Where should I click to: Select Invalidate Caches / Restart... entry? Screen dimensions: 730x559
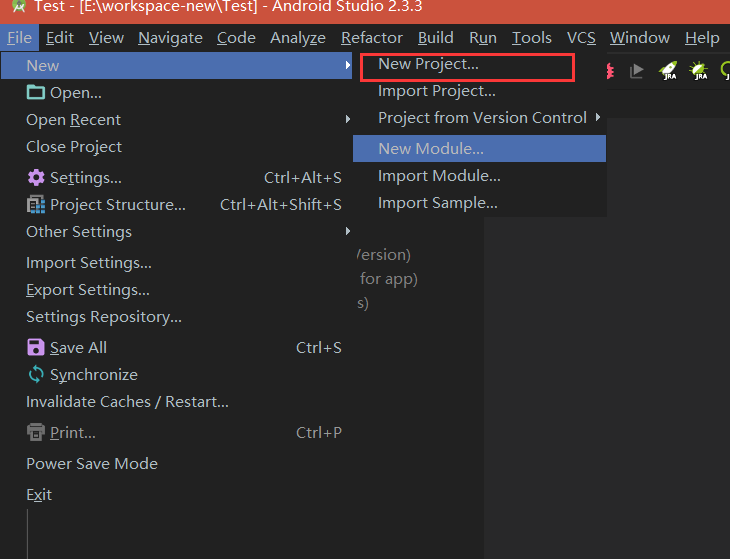click(176, 401)
